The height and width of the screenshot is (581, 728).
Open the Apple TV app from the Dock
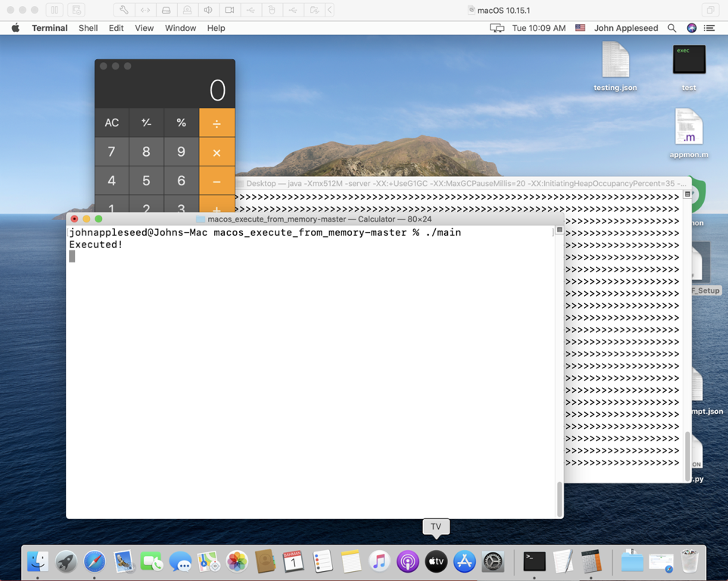436,561
